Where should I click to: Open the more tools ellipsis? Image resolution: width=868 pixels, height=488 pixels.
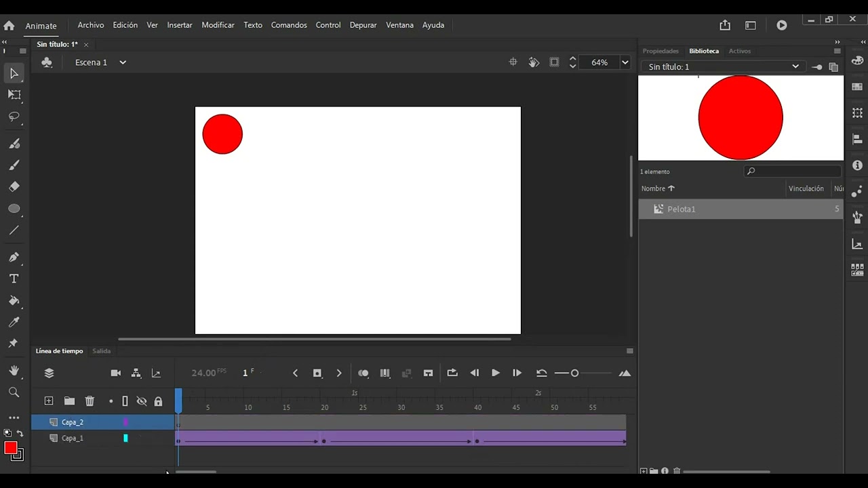pos(14,418)
